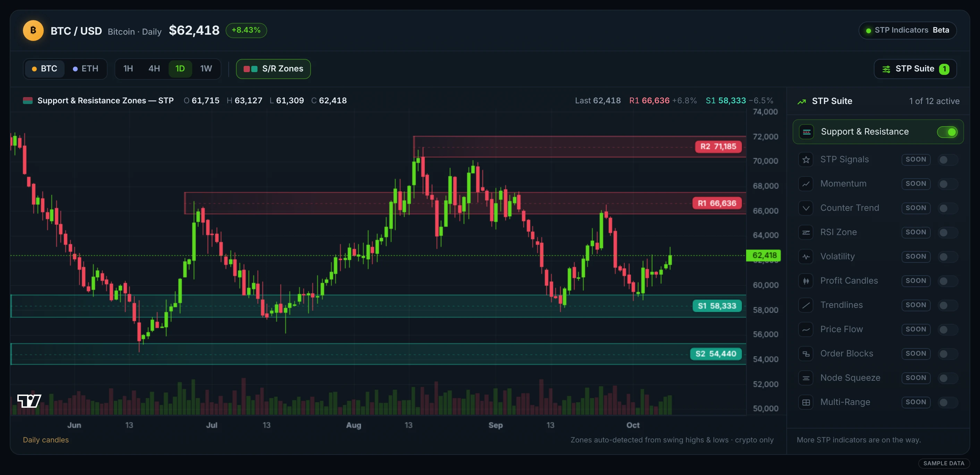
Task: Click the Momentum line icon
Action: click(x=806, y=184)
